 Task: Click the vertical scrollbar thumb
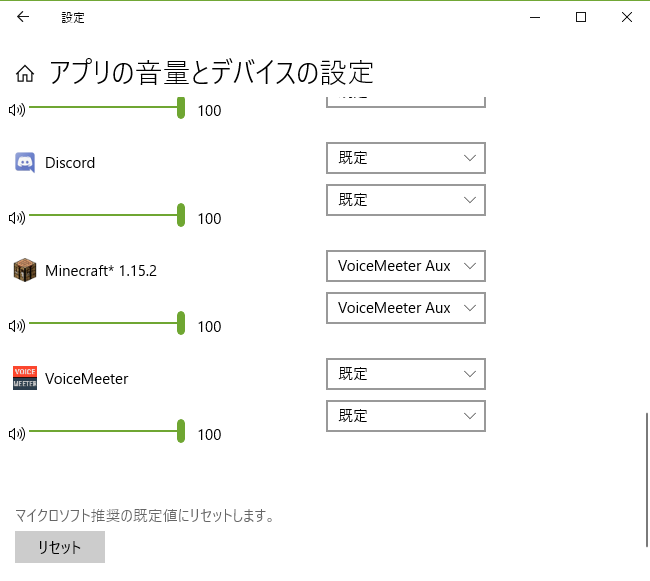[647, 480]
